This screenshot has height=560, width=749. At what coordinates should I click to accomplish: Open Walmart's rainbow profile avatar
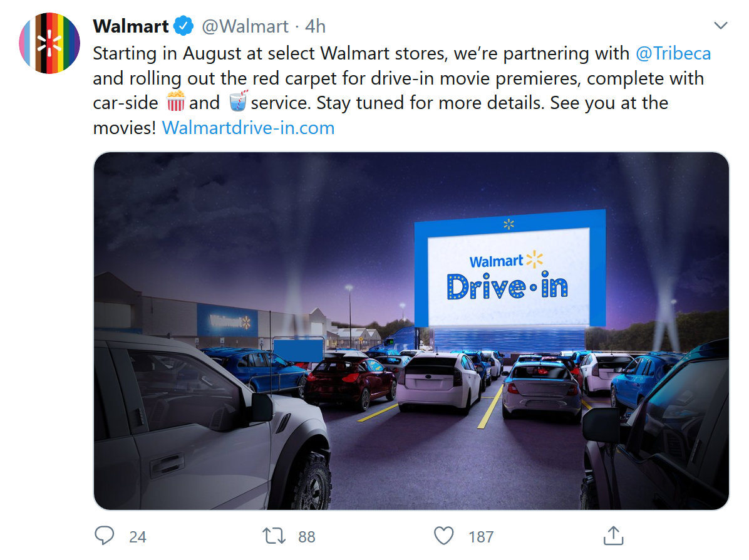point(49,43)
